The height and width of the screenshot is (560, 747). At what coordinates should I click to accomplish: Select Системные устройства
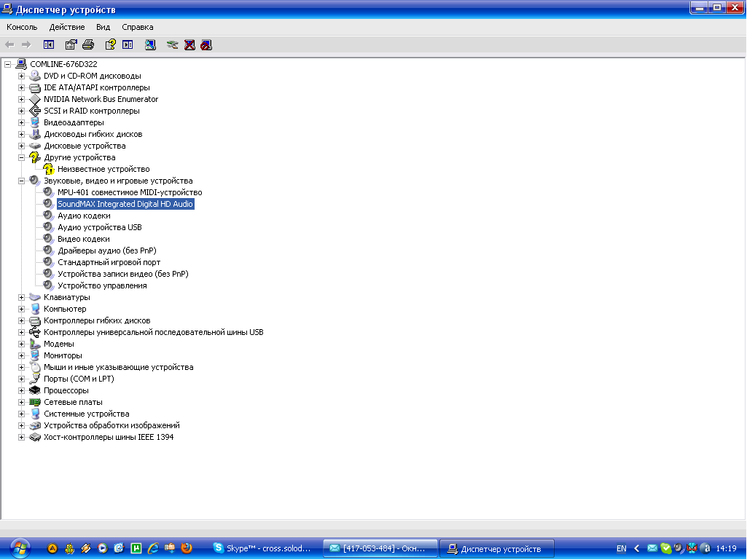click(86, 414)
